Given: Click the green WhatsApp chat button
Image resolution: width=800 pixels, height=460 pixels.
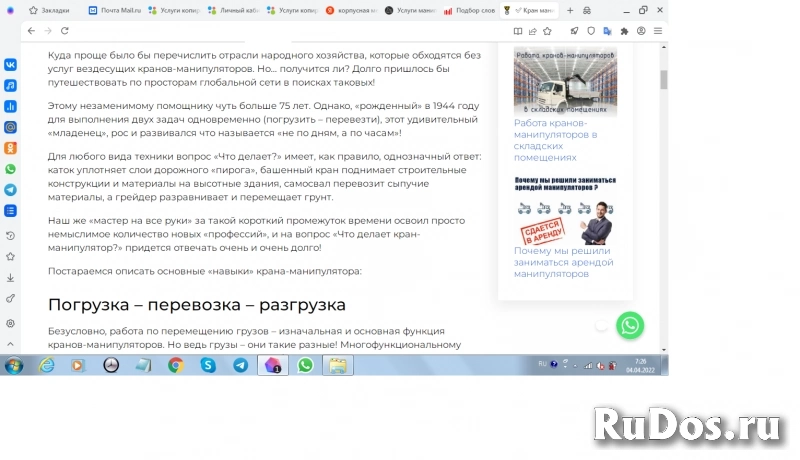Looking at the screenshot, I should tap(630, 325).
